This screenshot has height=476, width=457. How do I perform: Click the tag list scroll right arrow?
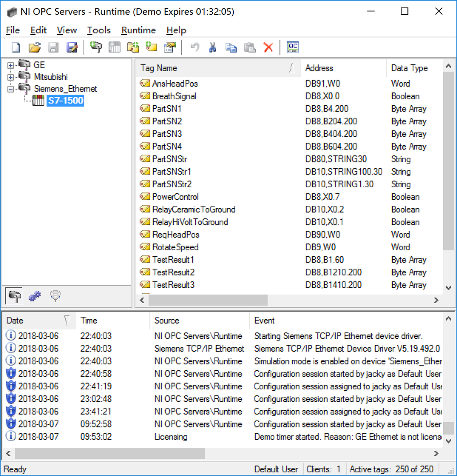[436, 300]
